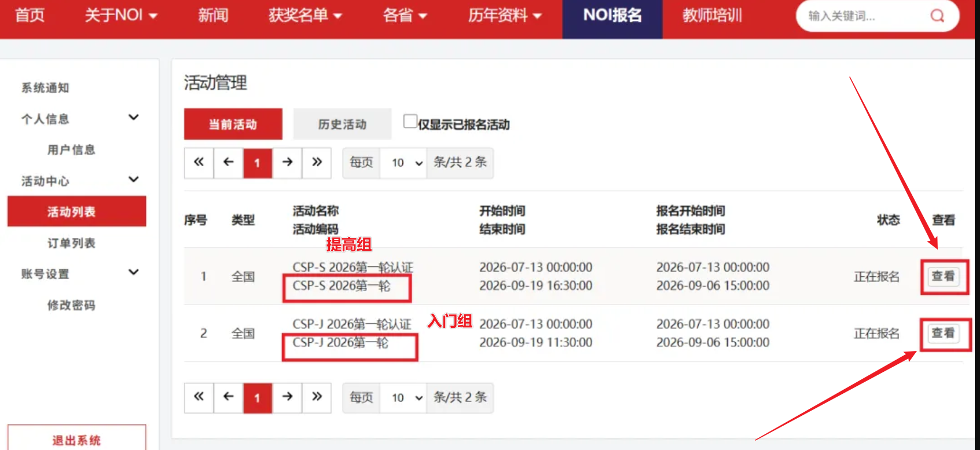Click registration deadline in the CSP-S row

713,286
